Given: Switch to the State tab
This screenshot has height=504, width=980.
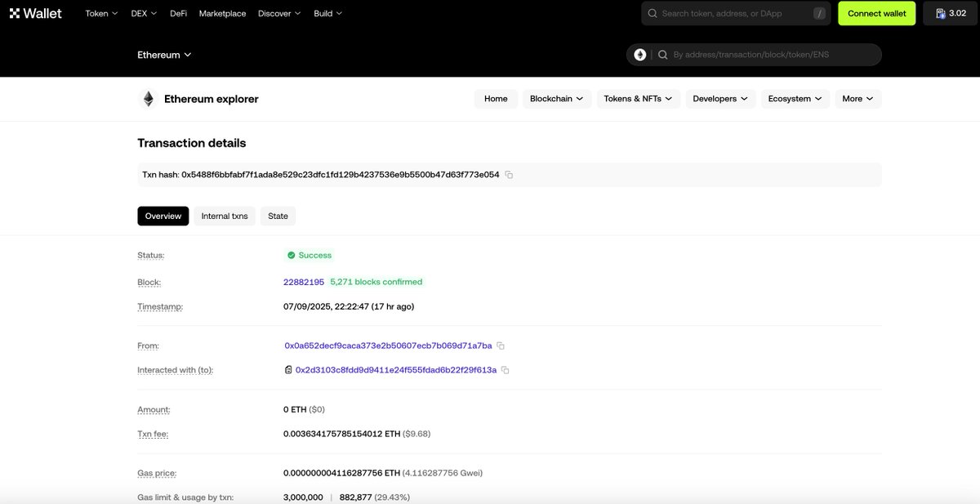Looking at the screenshot, I should coord(278,216).
